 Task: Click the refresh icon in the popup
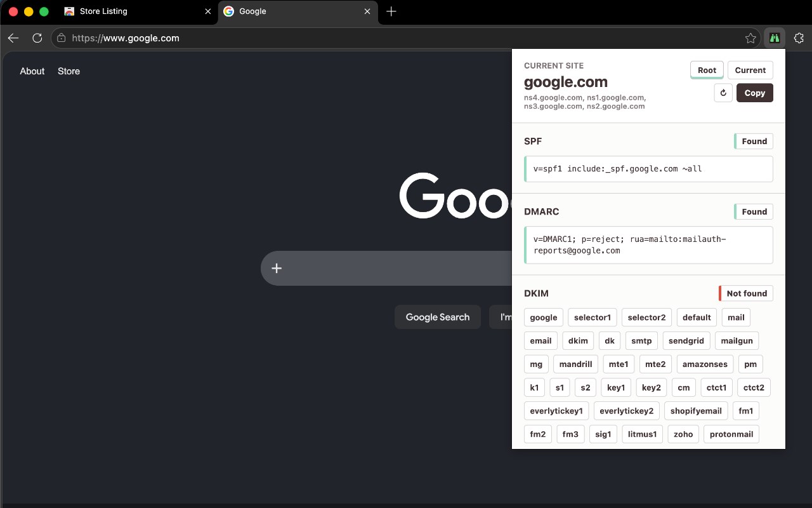[x=723, y=93]
